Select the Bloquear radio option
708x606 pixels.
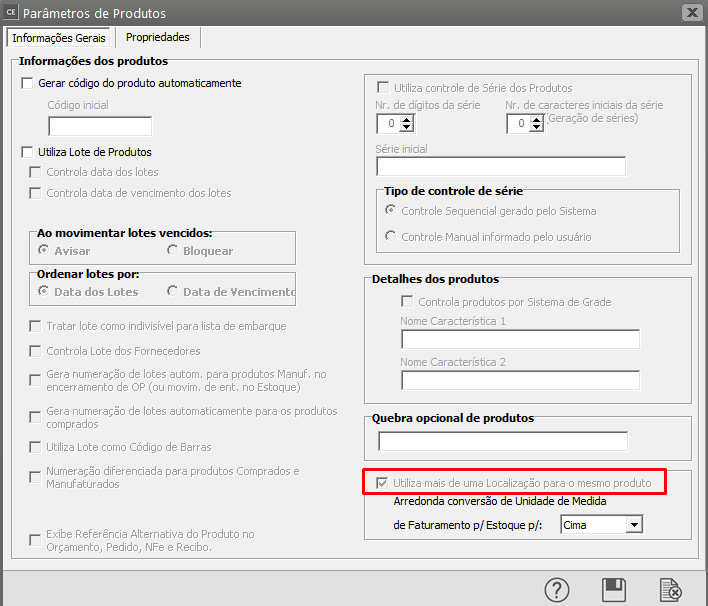173,251
